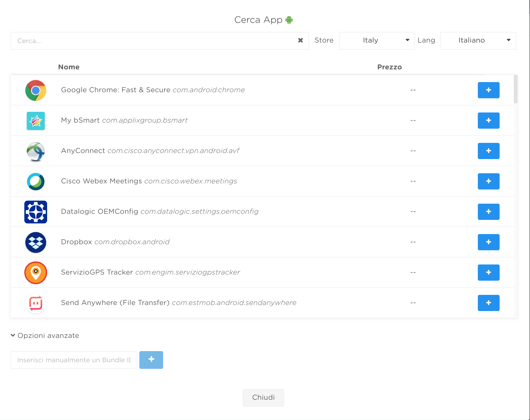Clear the search field with the X

pos(300,40)
